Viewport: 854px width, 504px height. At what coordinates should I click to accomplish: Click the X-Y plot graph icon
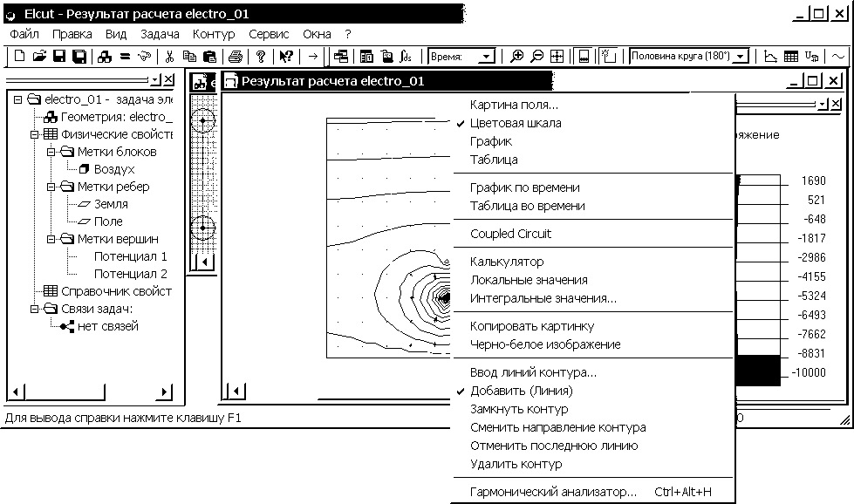coord(770,56)
